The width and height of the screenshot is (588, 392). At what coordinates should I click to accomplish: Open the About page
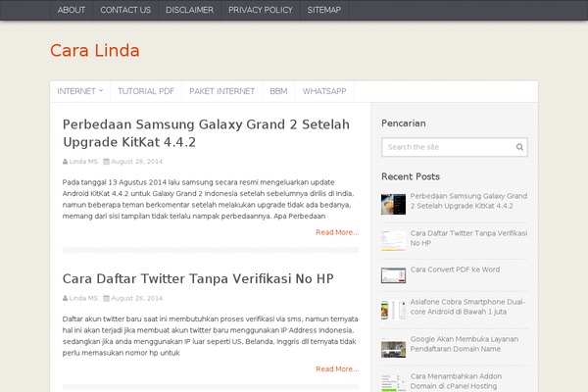coord(72,10)
